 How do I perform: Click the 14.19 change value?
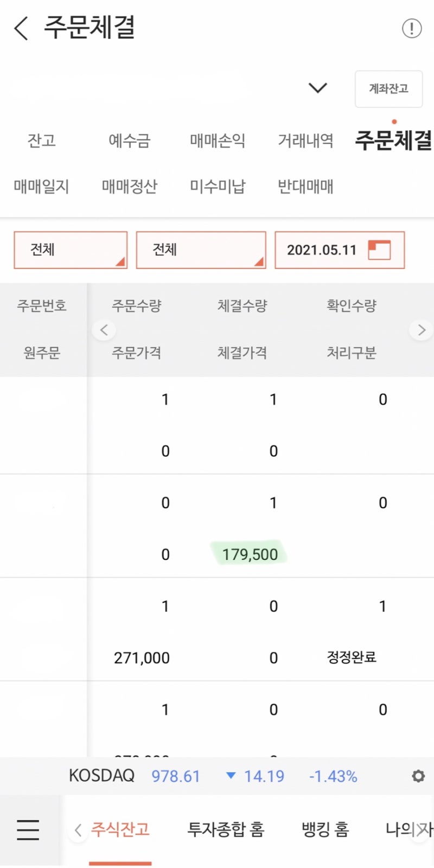pyautogui.click(x=264, y=776)
